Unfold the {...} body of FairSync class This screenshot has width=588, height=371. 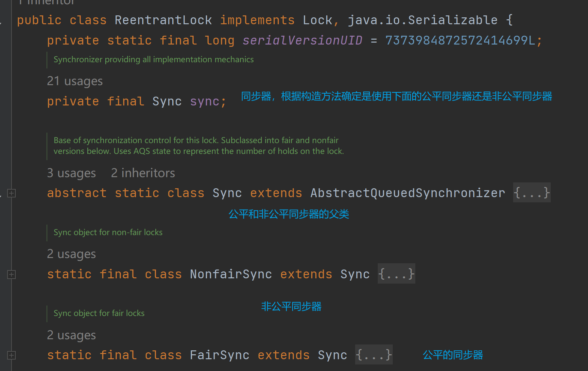point(374,355)
